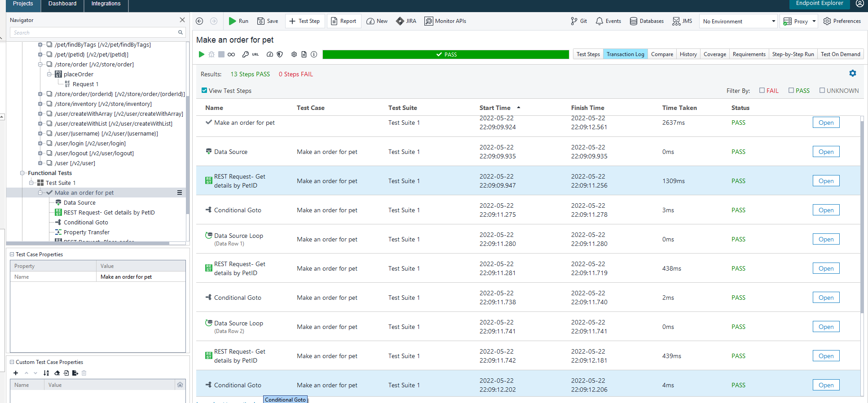
Task: Uncheck View Test Steps checkbox
Action: click(x=204, y=90)
